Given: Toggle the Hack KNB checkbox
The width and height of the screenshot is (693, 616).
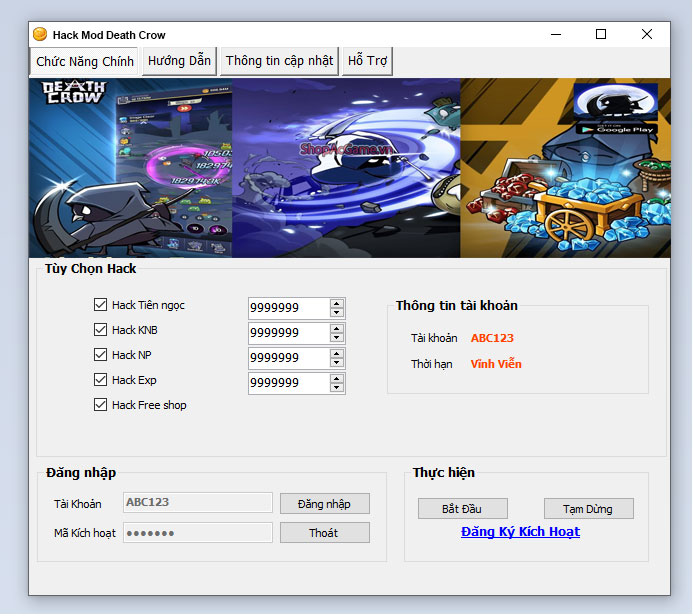Looking at the screenshot, I should coord(100,330).
